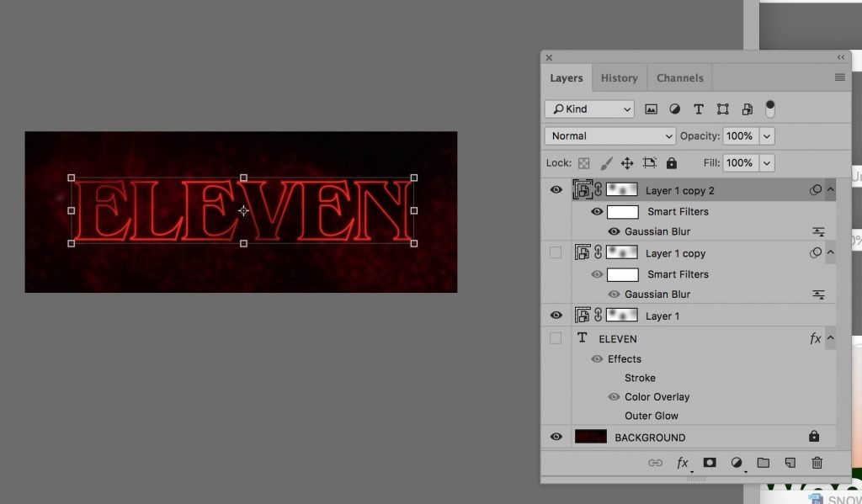The image size is (862, 504).
Task: Collapse ELEVEN layer effects list
Action: [830, 338]
